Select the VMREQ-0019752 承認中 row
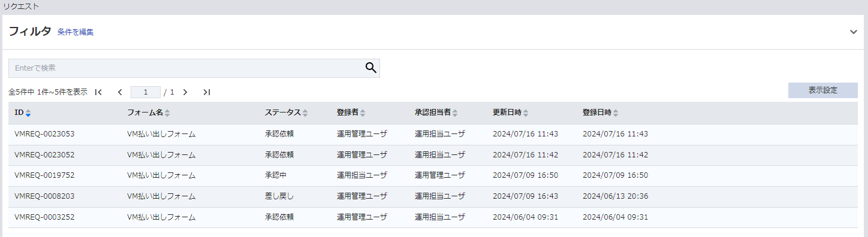 [433, 175]
